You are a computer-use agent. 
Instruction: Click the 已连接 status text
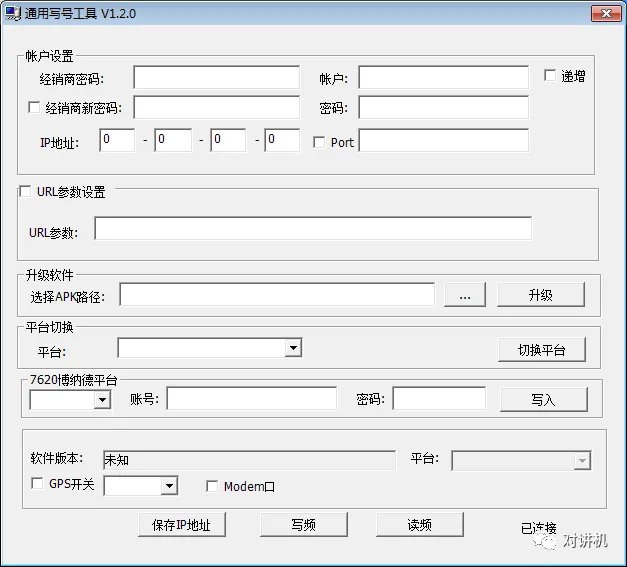point(539,528)
